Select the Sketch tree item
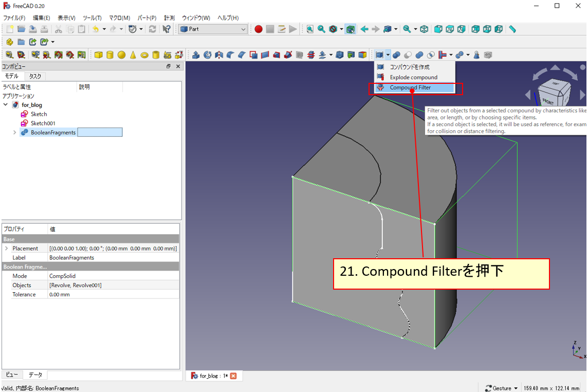This screenshot has width=588, height=392. point(39,114)
